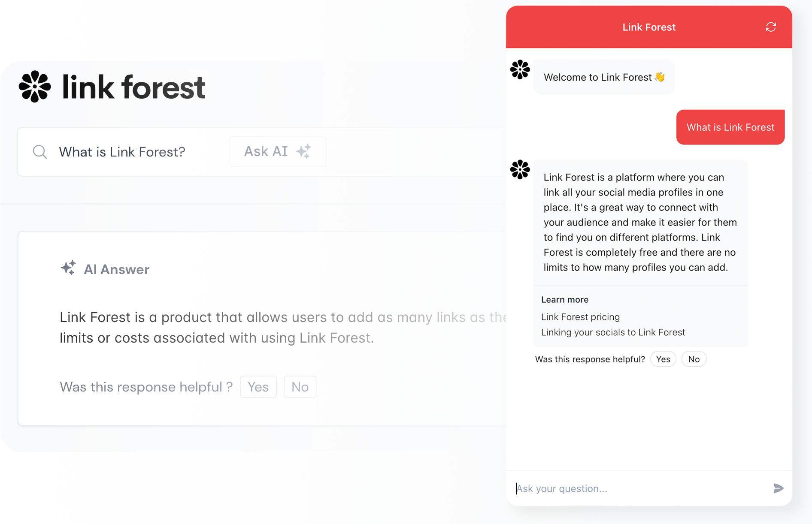Click the search magnifier icon
Image resolution: width=812 pixels, height=524 pixels.
pos(40,152)
